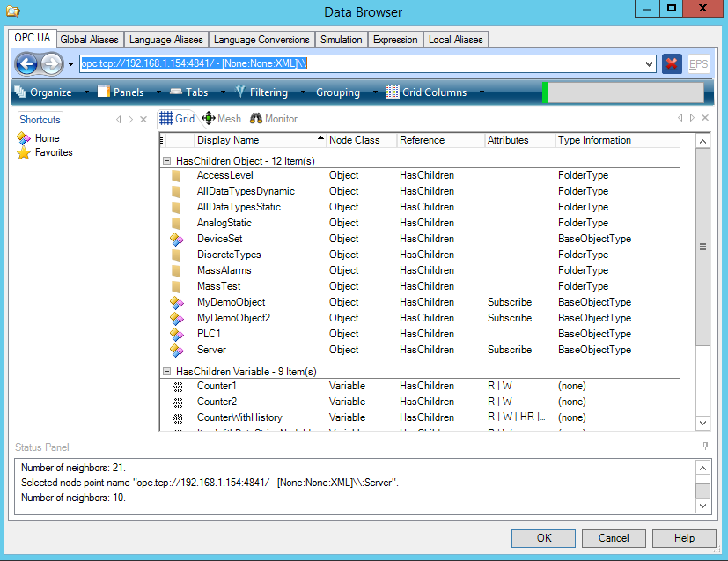The image size is (728, 561).
Task: Open the address bar dropdown arrow
Action: pyautogui.click(x=650, y=63)
